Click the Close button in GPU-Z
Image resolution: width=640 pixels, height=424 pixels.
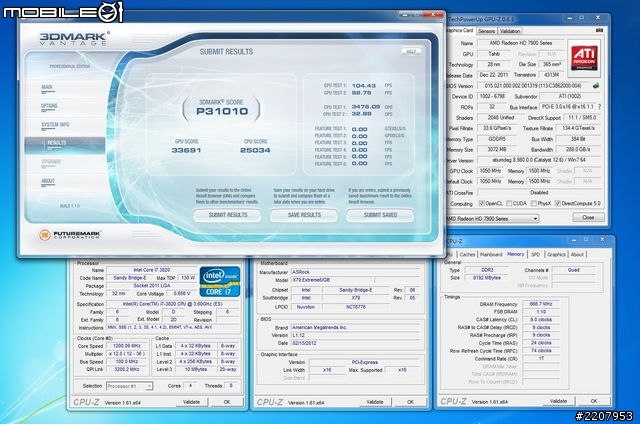tap(588, 218)
